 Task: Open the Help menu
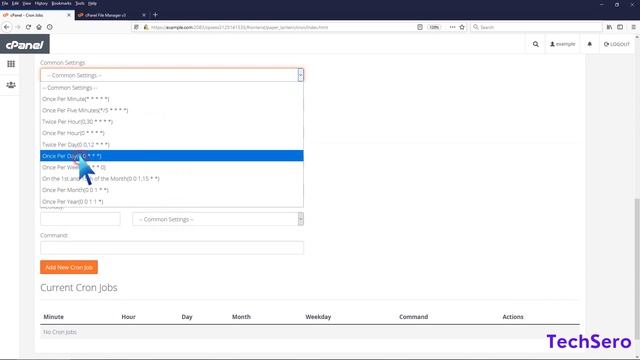[93, 3]
